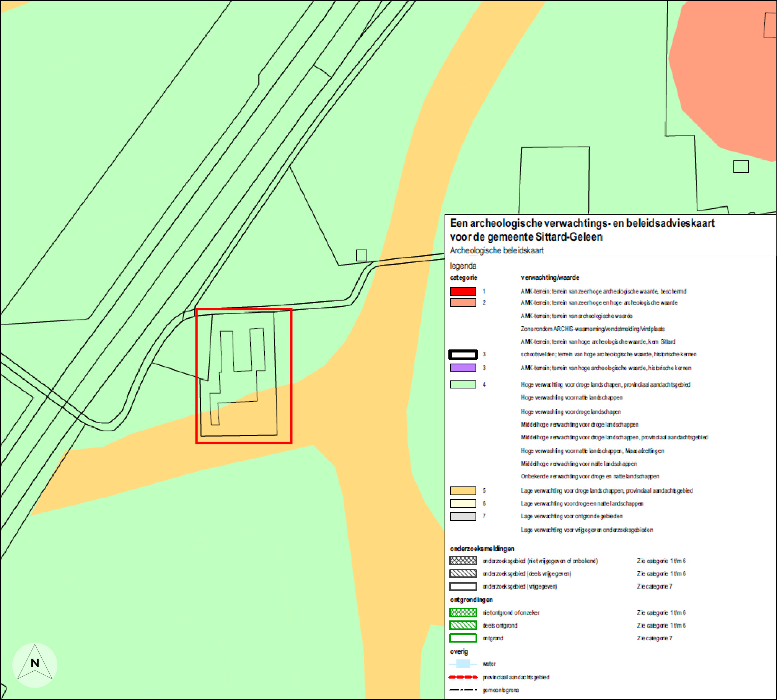Click the cross-hatched 'niet vrijgegeven' onderzoeksgebied symbol
This screenshot has width=777, height=700.
coord(463,560)
